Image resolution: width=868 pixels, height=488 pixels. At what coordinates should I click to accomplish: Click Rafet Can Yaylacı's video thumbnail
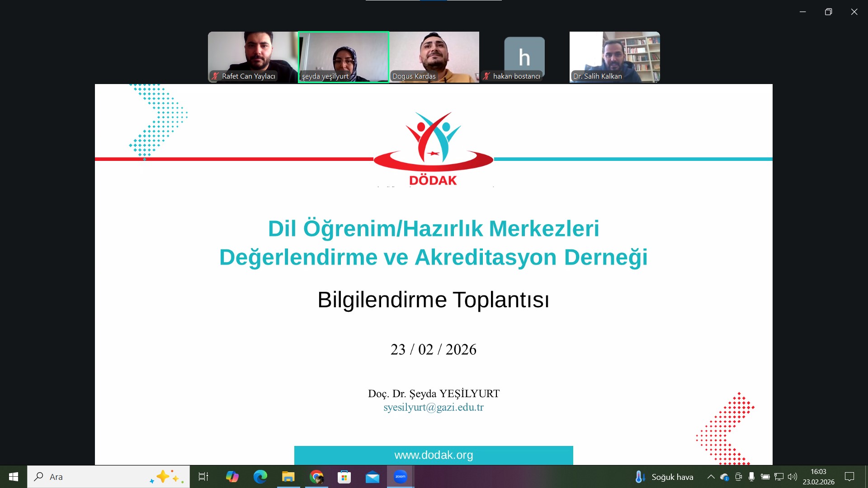point(253,57)
